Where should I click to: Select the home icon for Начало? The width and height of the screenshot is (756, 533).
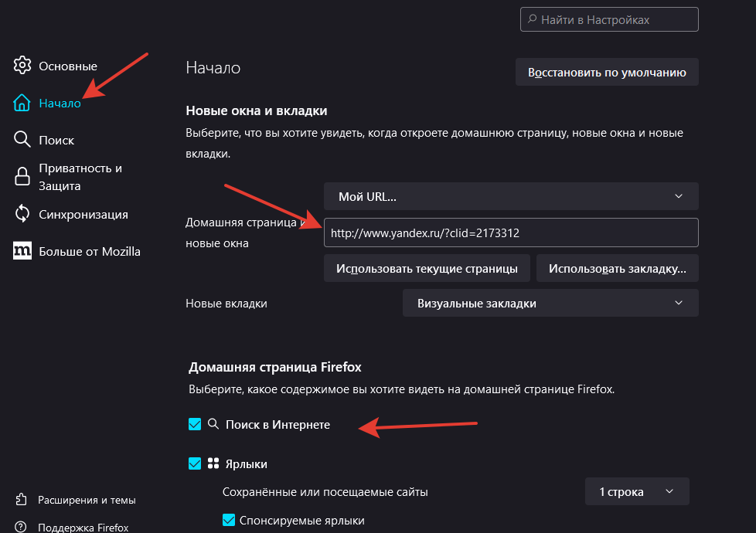(x=22, y=103)
